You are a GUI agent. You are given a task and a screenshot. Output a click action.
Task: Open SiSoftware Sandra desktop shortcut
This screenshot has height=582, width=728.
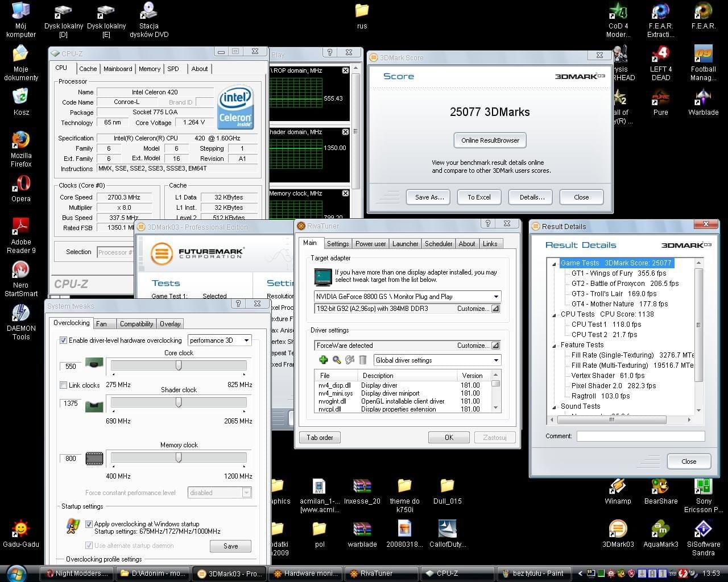click(x=704, y=538)
